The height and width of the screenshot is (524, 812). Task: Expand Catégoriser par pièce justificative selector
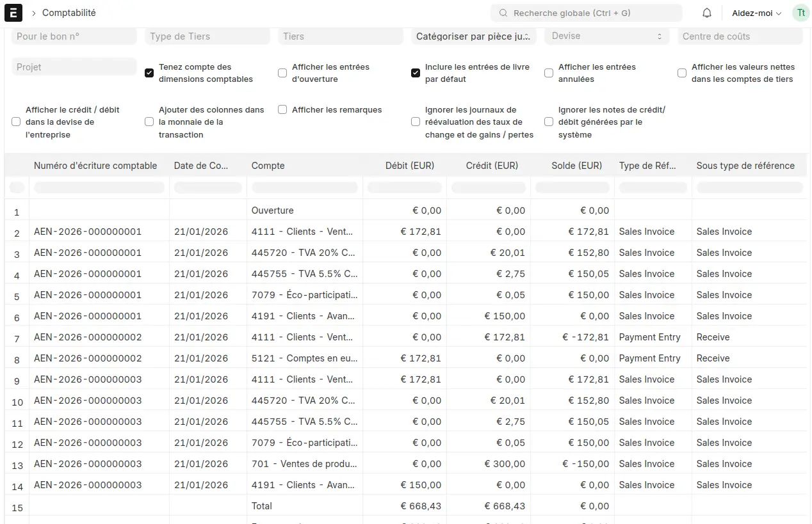pos(474,36)
